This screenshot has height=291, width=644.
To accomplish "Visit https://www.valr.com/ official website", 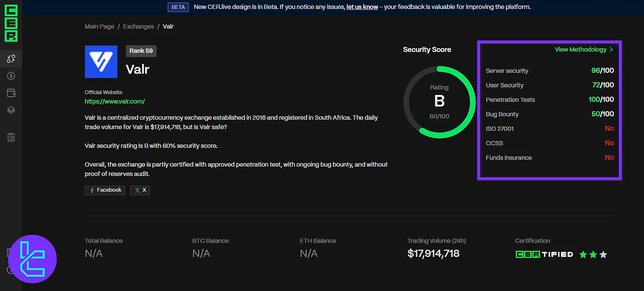I will tap(115, 101).
